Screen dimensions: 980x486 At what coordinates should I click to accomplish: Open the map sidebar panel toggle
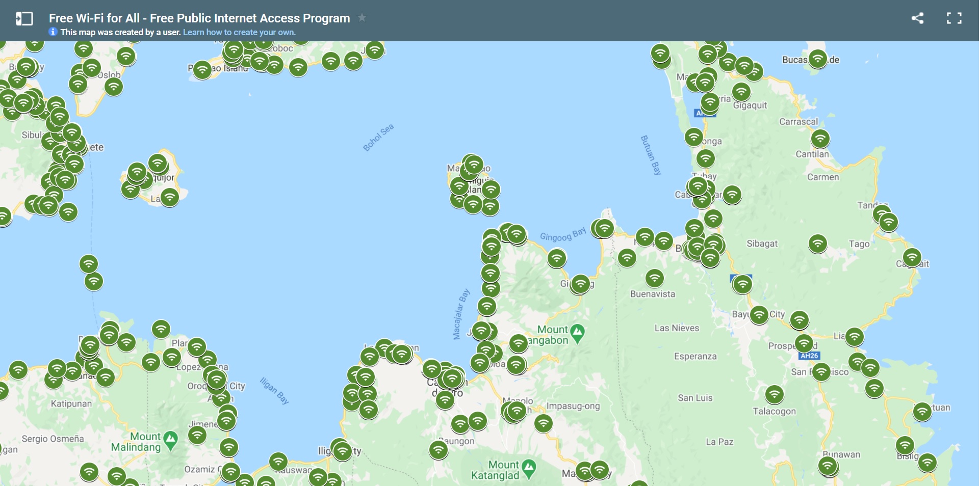tap(24, 19)
